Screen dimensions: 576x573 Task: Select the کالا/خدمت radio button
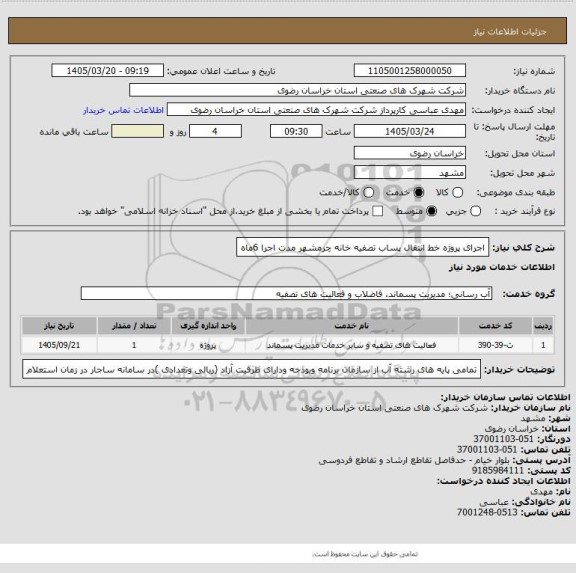tap(368, 192)
